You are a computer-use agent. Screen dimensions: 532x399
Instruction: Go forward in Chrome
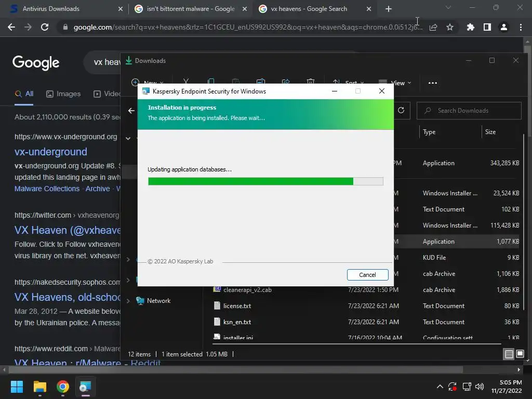click(28, 27)
